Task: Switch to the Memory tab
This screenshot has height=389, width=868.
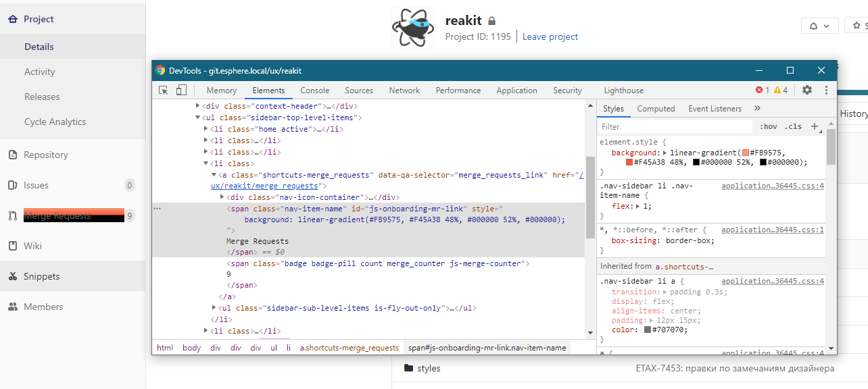Action: point(222,90)
